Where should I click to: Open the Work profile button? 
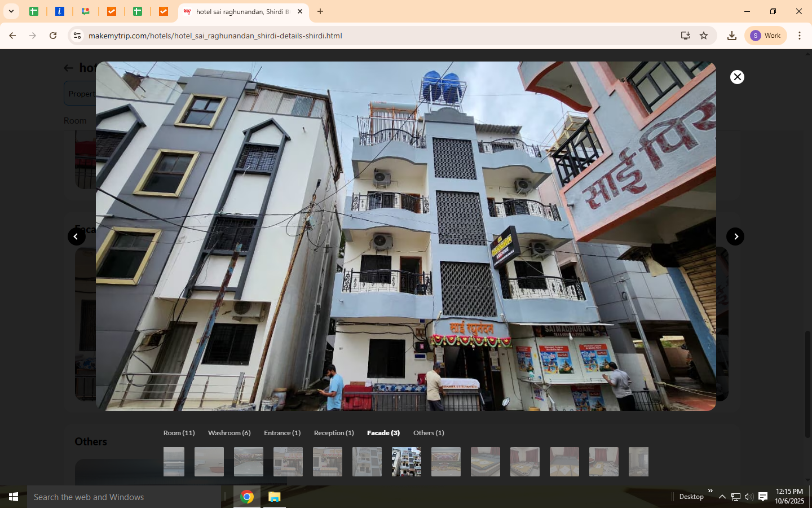click(x=766, y=36)
